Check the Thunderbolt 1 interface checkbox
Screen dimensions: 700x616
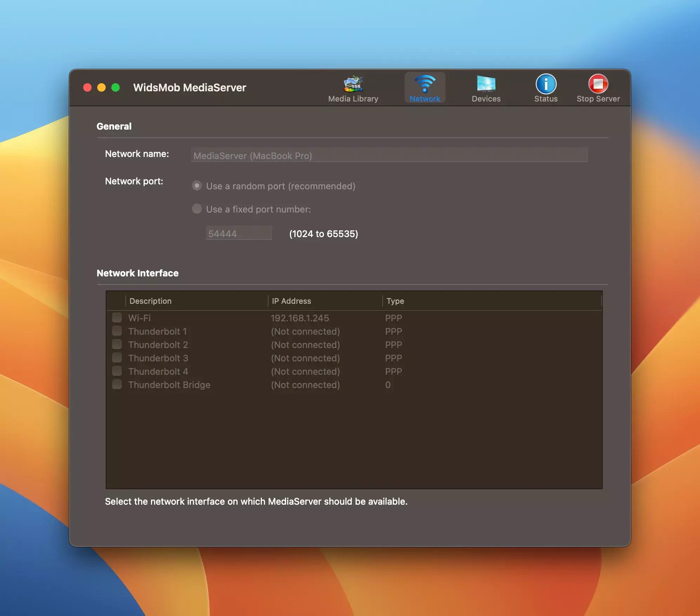117,331
